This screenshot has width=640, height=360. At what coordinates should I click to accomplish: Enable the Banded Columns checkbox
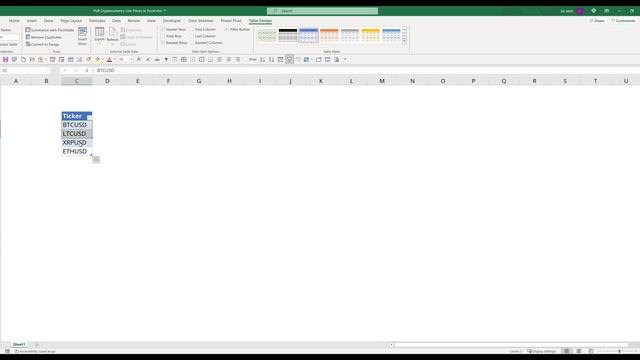tap(192, 42)
